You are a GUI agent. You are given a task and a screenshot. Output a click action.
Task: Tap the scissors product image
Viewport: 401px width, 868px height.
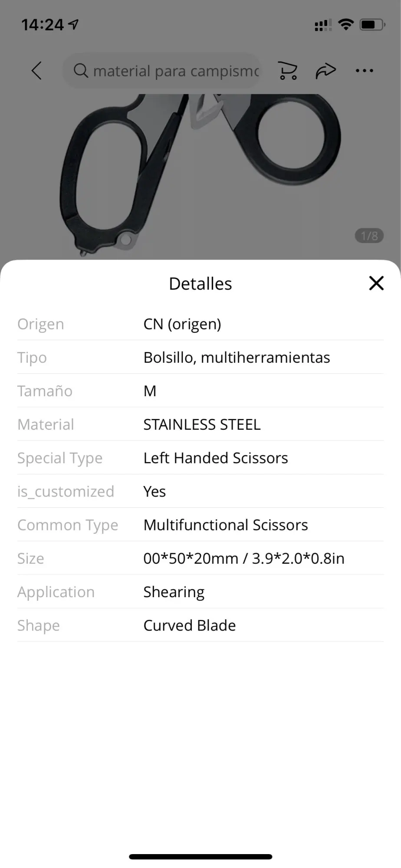pyautogui.click(x=200, y=174)
